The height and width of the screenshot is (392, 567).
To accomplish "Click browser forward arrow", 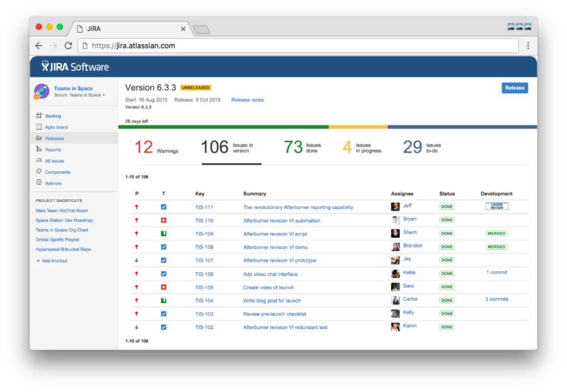I will tap(54, 45).
